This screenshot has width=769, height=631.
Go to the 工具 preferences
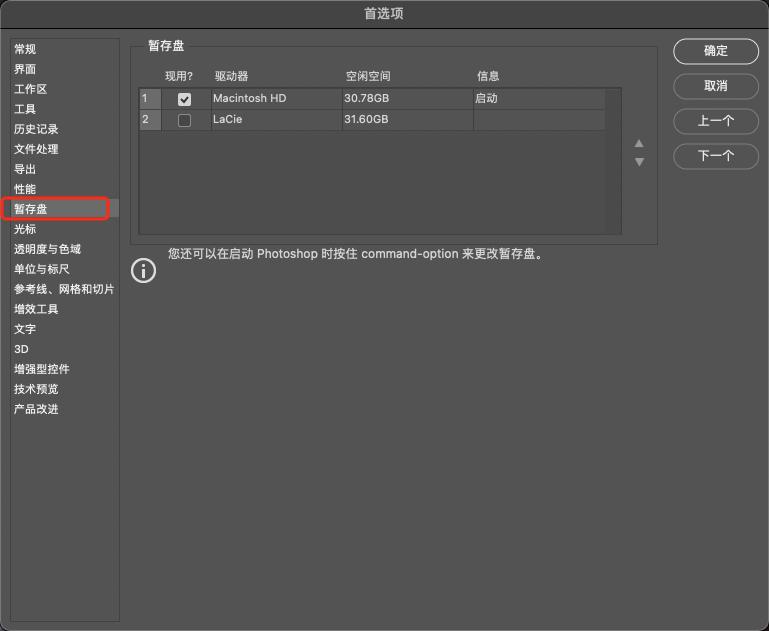25,109
